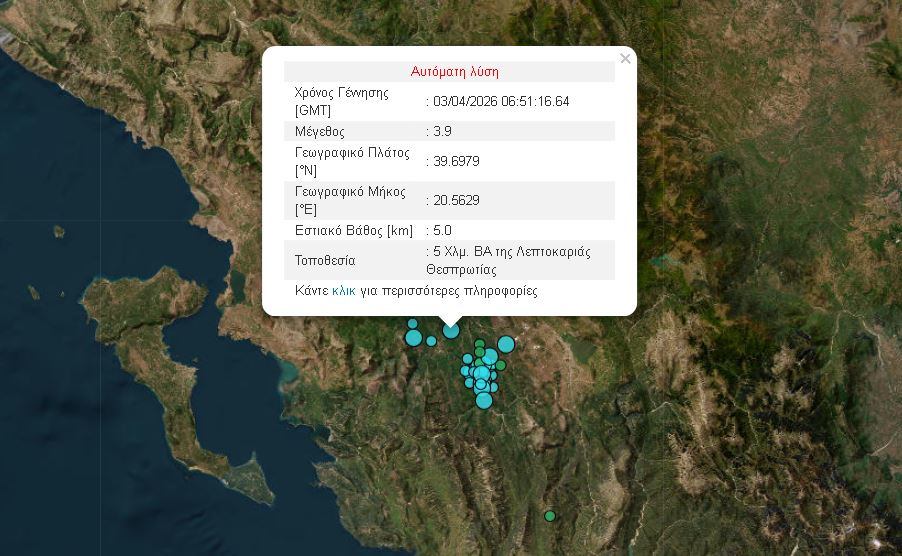
Task: Click the bottommost cyan marker of the dense cluster
Action: point(484,401)
